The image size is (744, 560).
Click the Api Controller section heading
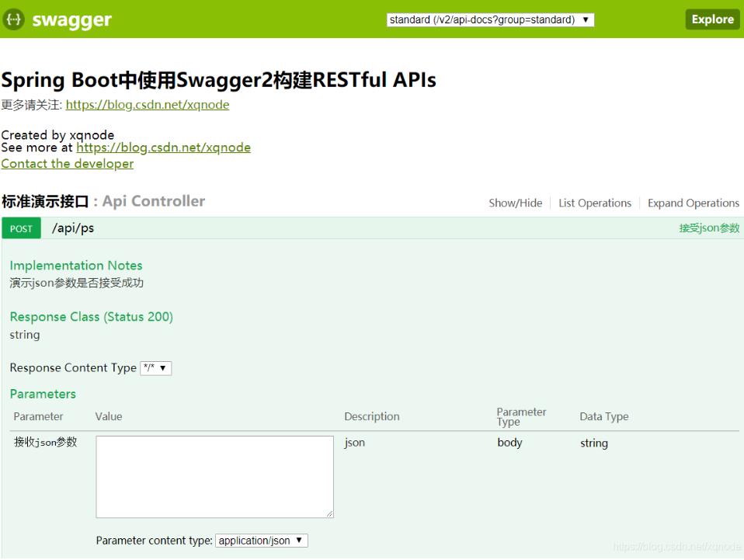click(x=153, y=200)
